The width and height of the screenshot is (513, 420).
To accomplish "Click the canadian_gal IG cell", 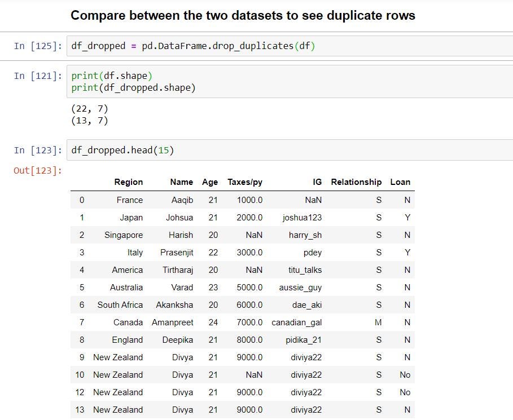I will click(296, 322).
